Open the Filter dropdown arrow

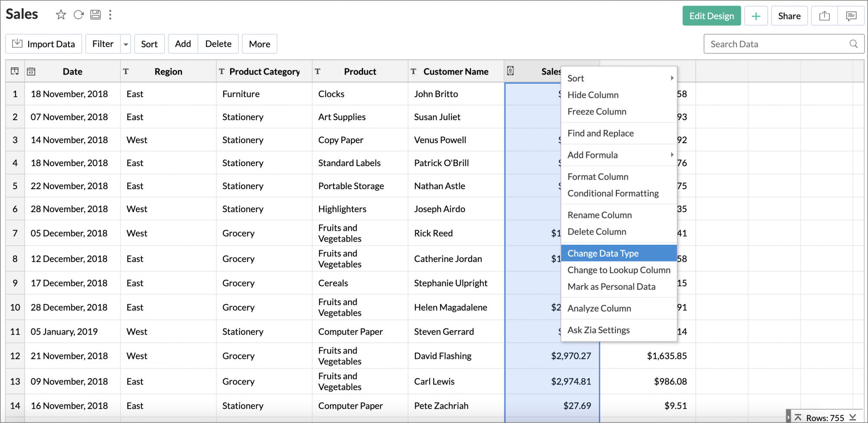(x=125, y=43)
